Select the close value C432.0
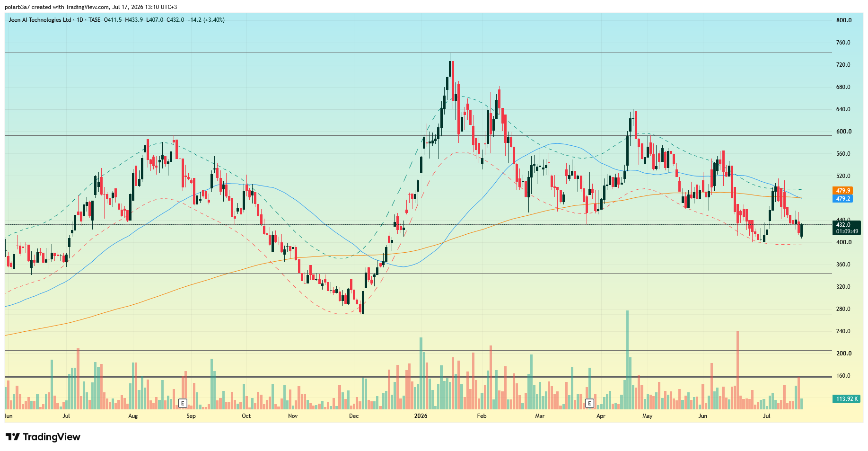Screen dimensions: 868x451 pos(175,20)
